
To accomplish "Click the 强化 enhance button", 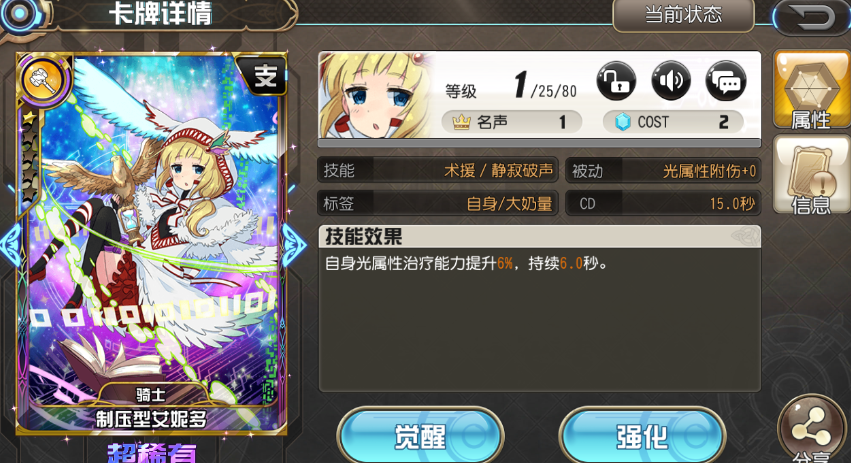I will [x=642, y=436].
